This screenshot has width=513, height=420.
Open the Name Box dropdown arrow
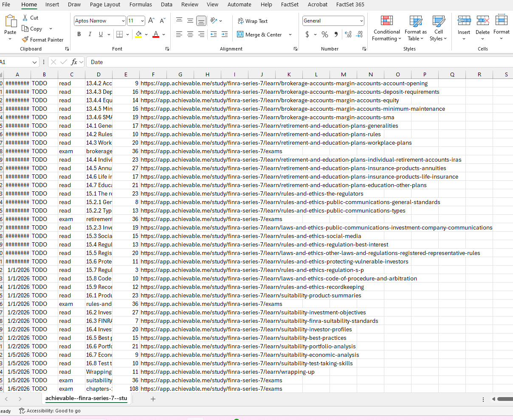[x=35, y=62]
